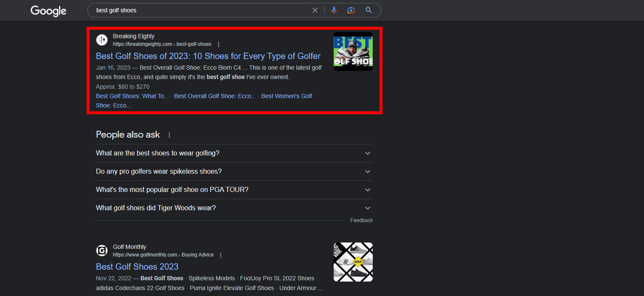Click breakingeighty.com best-golf-shoes URL text
644x296 pixels.
[162, 44]
